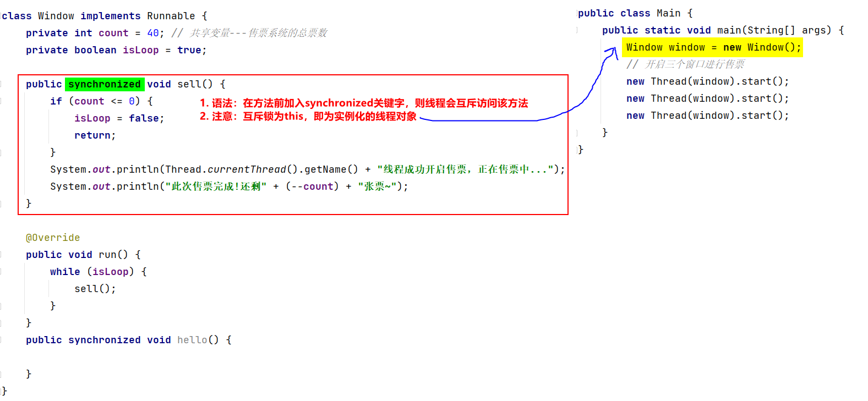Click the 'hello()' method name
Viewport: 868px width, 401px height.
tap(198, 340)
